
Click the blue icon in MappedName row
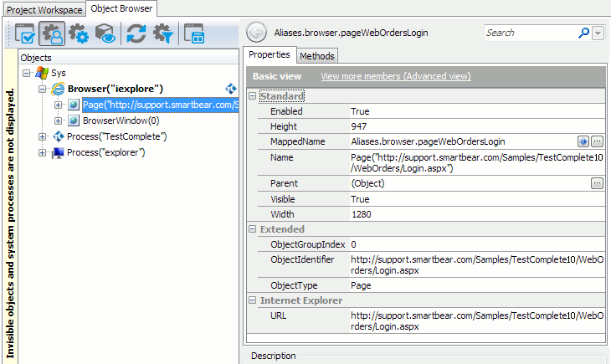(x=583, y=141)
